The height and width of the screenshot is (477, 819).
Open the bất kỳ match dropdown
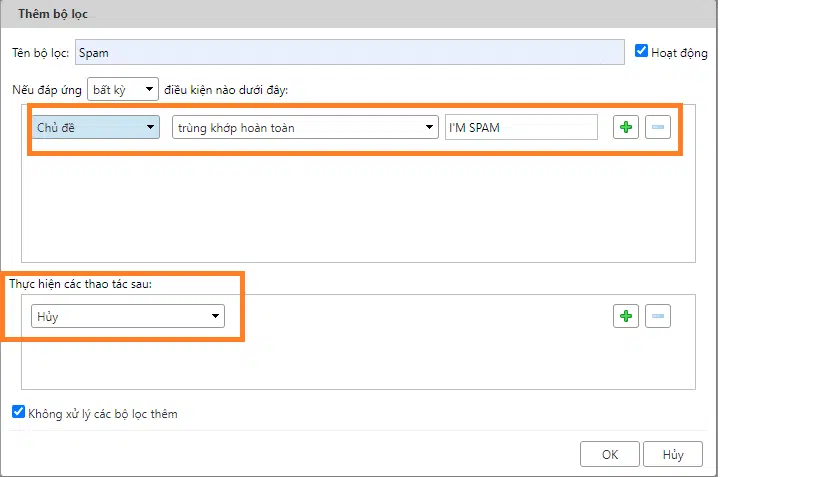coord(123,89)
